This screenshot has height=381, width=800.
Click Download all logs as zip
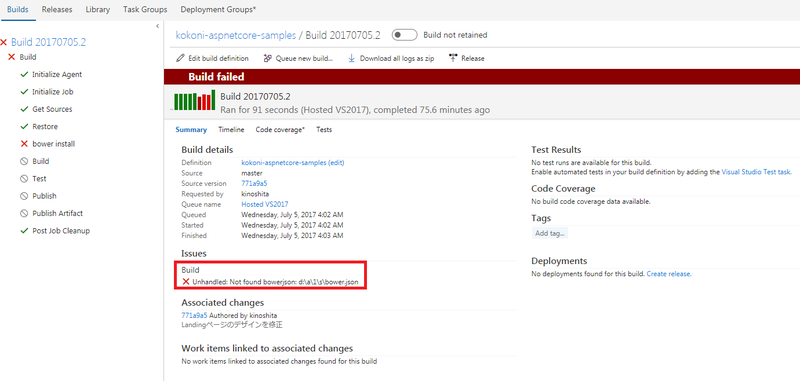click(x=391, y=58)
